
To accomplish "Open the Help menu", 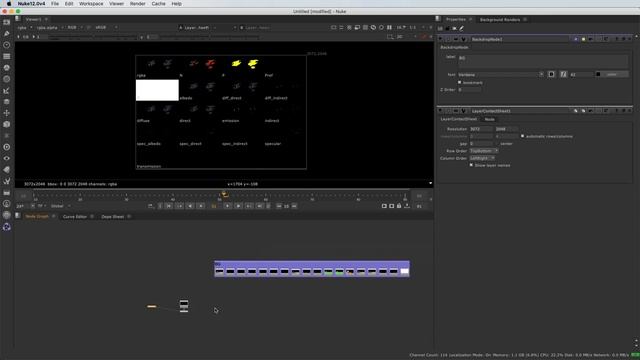I will click(x=176, y=4).
